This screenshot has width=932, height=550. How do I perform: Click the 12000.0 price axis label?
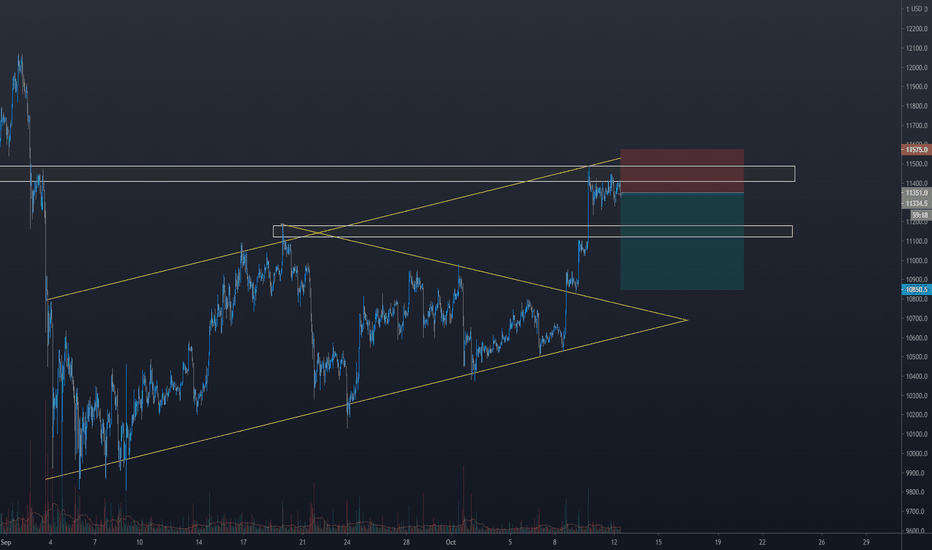917,68
